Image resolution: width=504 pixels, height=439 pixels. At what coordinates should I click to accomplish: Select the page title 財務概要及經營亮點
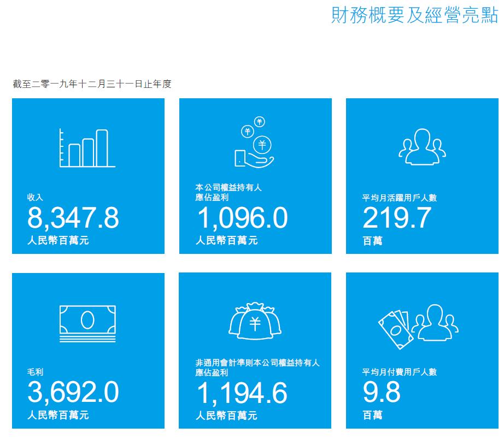pyautogui.click(x=415, y=15)
